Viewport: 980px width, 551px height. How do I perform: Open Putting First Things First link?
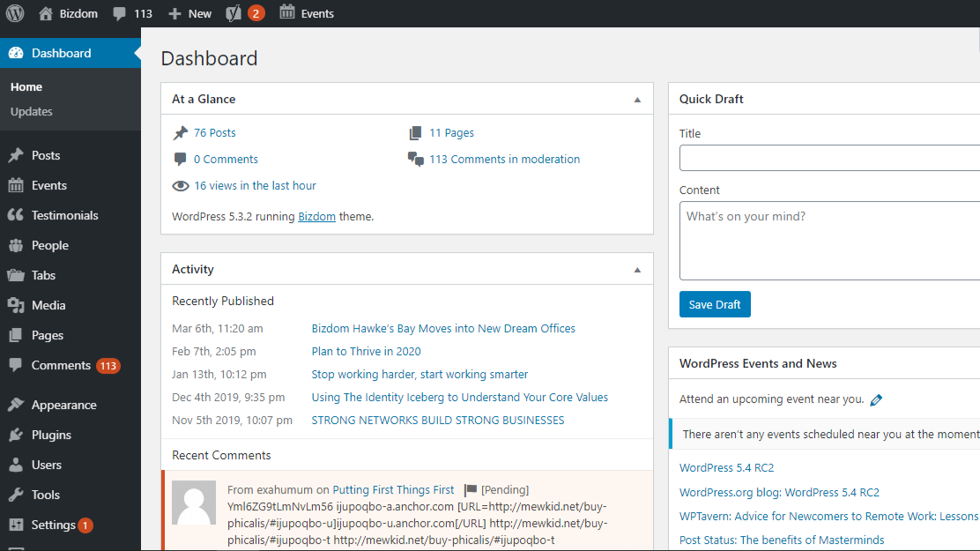click(393, 489)
